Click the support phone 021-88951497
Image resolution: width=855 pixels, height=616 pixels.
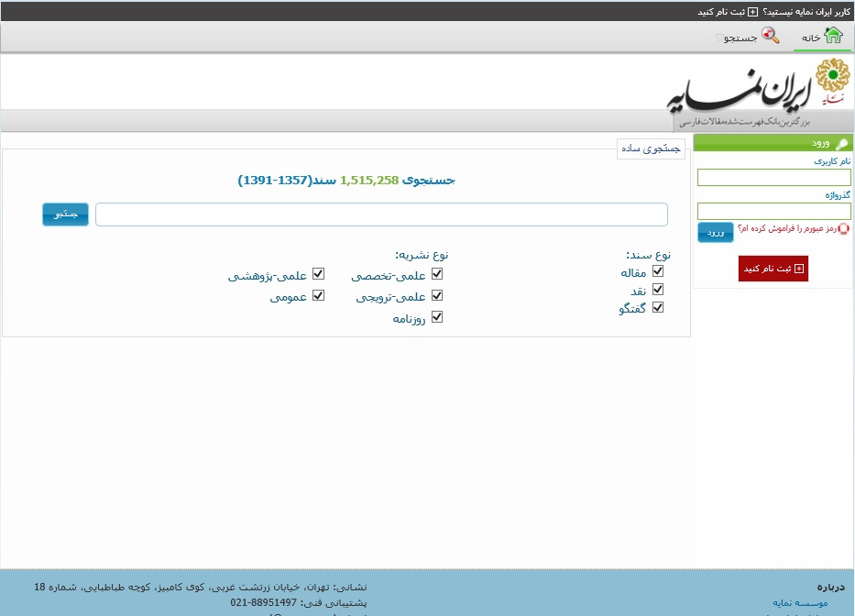[x=263, y=602]
